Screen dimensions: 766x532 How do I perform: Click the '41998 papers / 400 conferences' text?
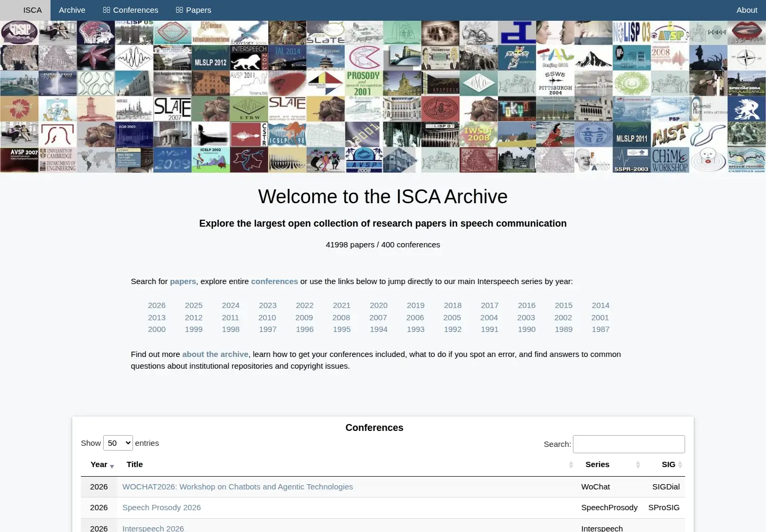click(x=383, y=245)
